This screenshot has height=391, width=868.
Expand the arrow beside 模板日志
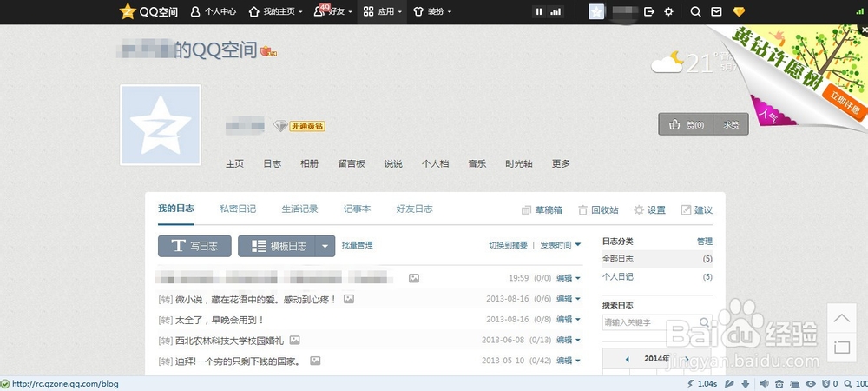click(325, 246)
